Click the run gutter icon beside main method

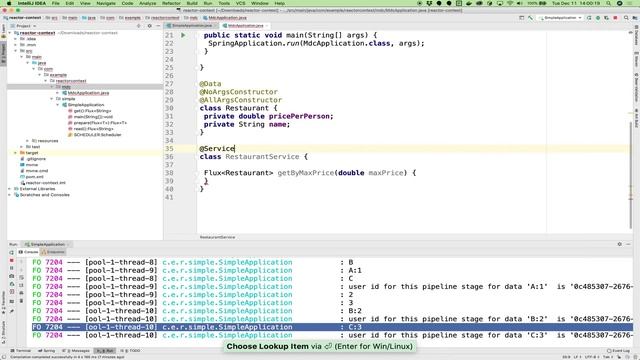pyautogui.click(x=183, y=35)
